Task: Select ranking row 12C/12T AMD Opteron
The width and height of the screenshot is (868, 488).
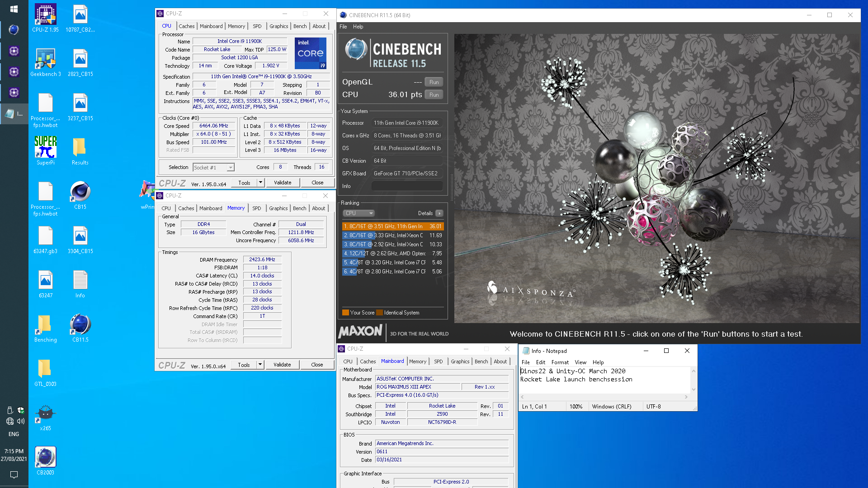Action: pyautogui.click(x=393, y=253)
